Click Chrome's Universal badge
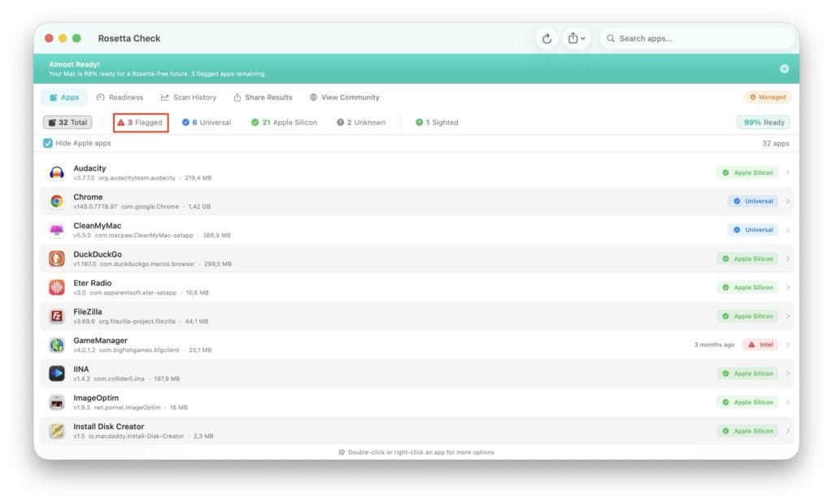Screen dimensions: 833x504 point(752,202)
